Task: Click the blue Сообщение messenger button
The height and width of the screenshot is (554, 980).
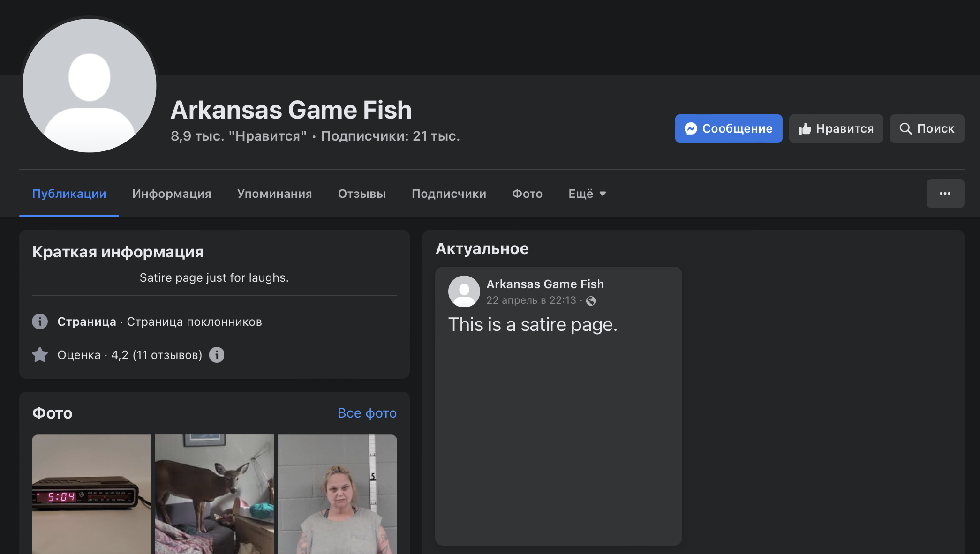Action: click(x=729, y=128)
